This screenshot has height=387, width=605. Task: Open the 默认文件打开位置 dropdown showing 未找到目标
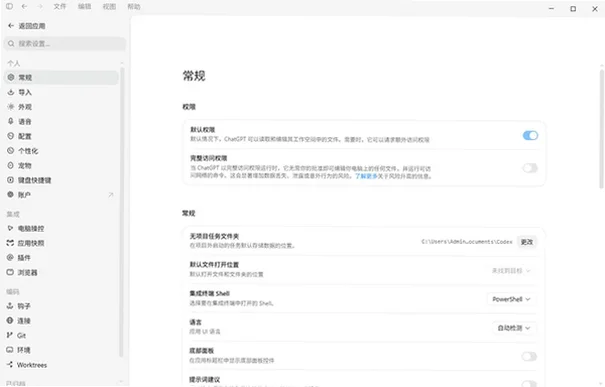point(511,270)
